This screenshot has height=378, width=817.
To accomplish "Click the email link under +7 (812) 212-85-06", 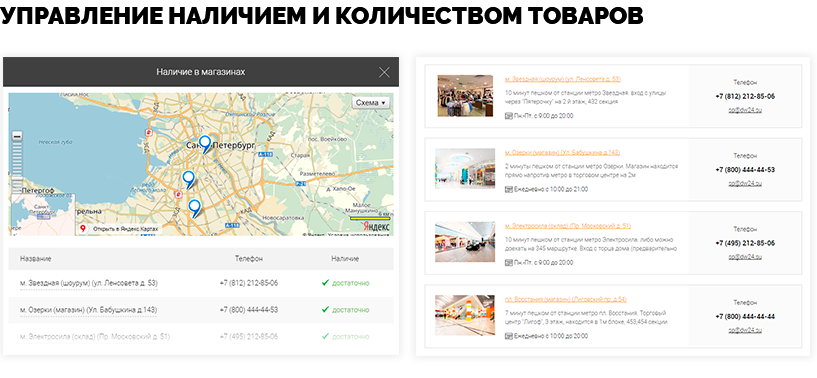I will [745, 110].
